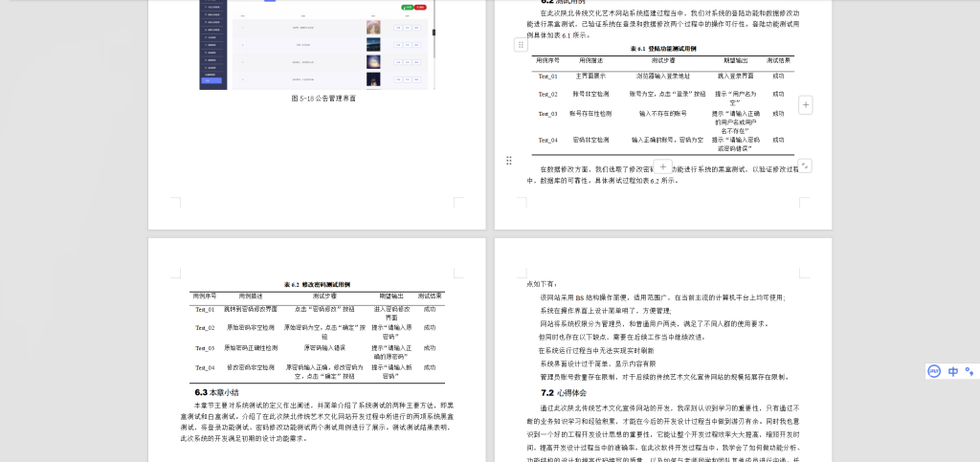Click 成功 in table 6.1 Test_04 row

tap(778, 140)
